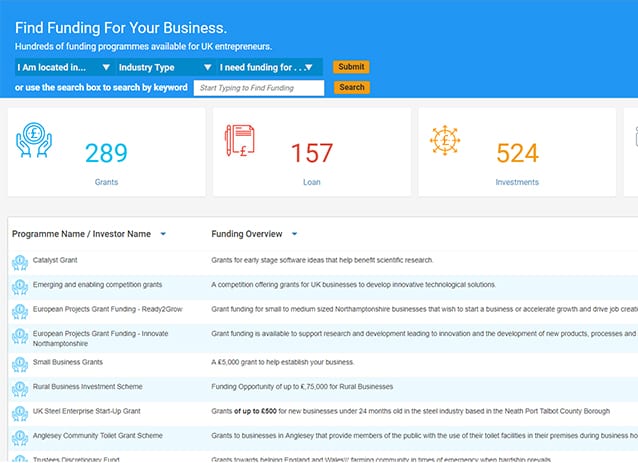
Task: Sort by Programme Name / Investor Name arrow
Action: 163,234
